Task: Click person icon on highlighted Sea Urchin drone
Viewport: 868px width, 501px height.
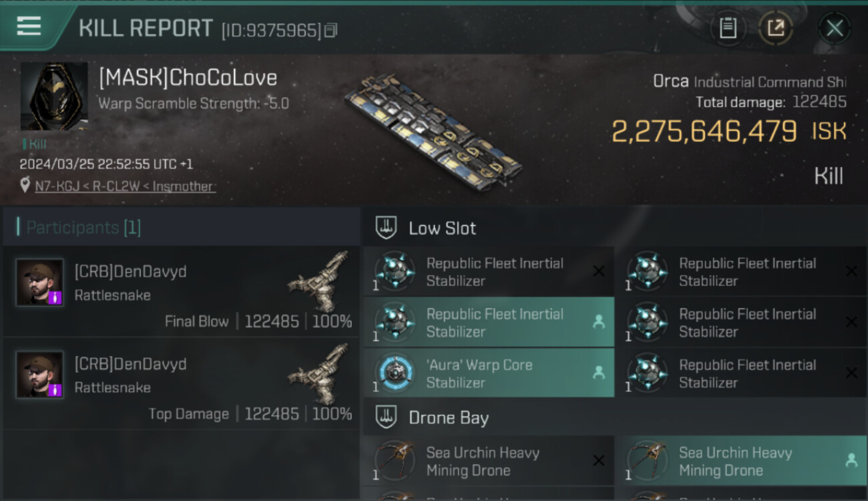Action: click(851, 460)
